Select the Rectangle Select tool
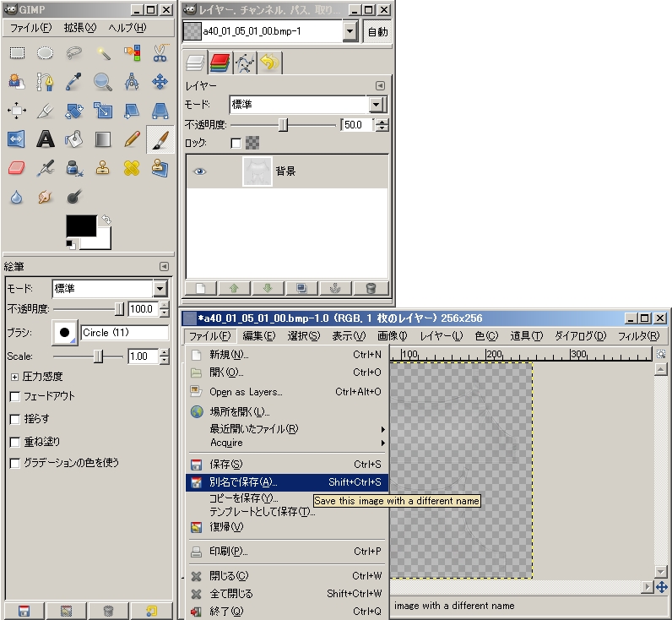This screenshot has width=672, height=620. click(17, 53)
